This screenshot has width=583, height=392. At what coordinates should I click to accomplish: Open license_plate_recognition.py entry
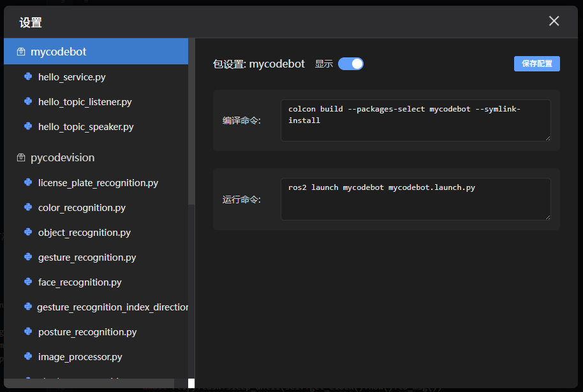pyautogui.click(x=98, y=183)
